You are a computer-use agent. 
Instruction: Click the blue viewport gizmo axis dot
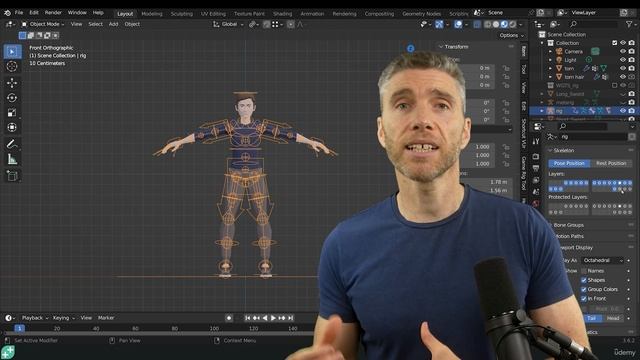coord(411,49)
